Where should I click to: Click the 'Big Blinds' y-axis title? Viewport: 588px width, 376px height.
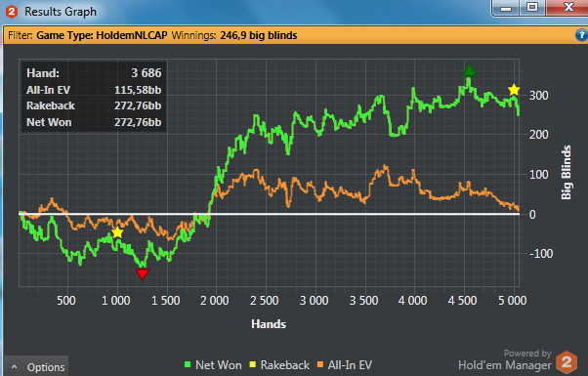click(x=566, y=173)
